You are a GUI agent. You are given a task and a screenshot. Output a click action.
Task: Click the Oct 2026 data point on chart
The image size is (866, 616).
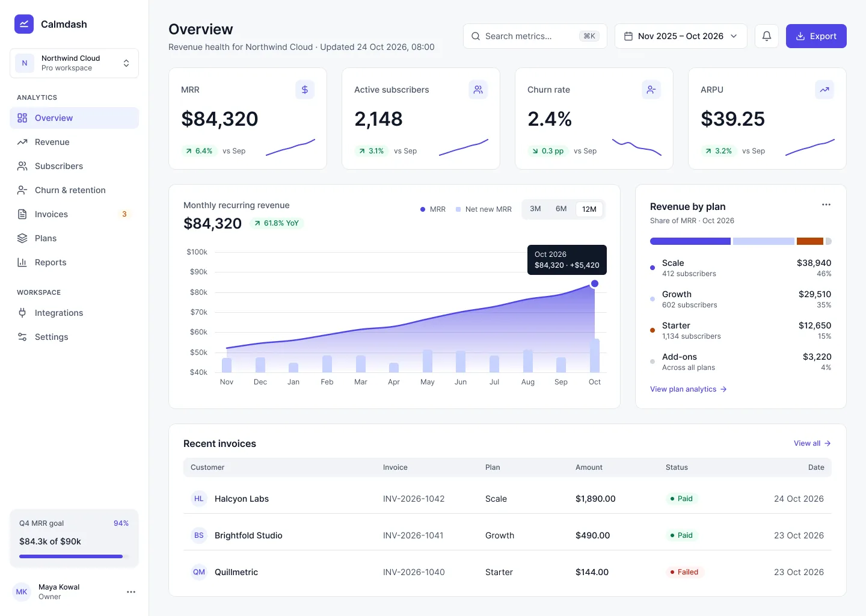pyautogui.click(x=595, y=283)
